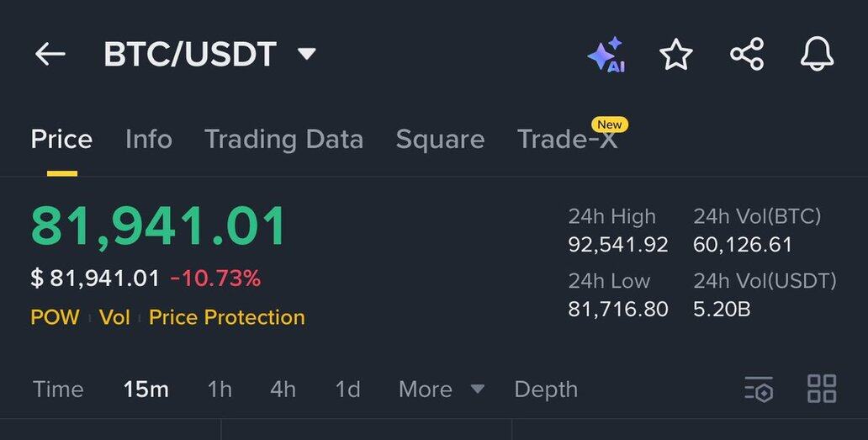Screen dimensions: 868x440
Task: Tap the POW tag link
Action: [x=55, y=318]
